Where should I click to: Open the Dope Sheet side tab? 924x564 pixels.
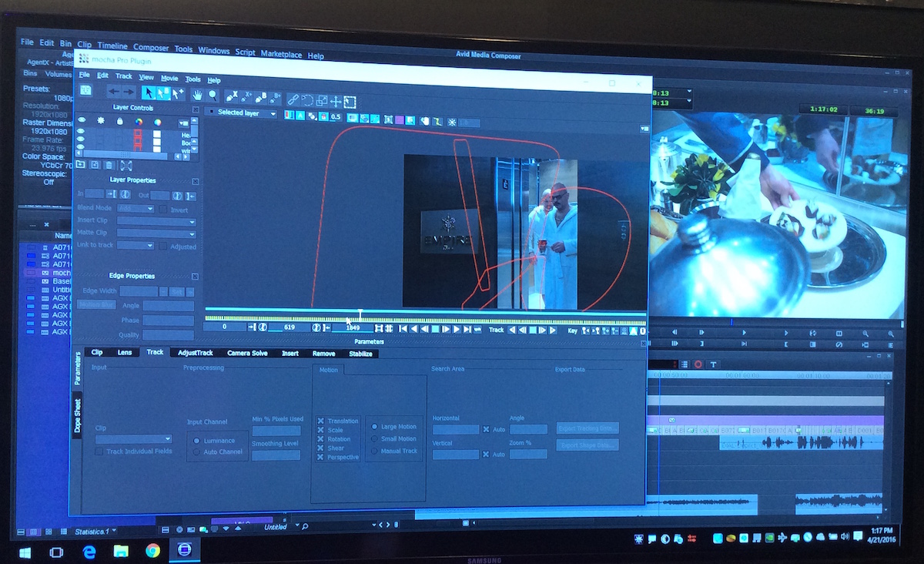[78, 416]
